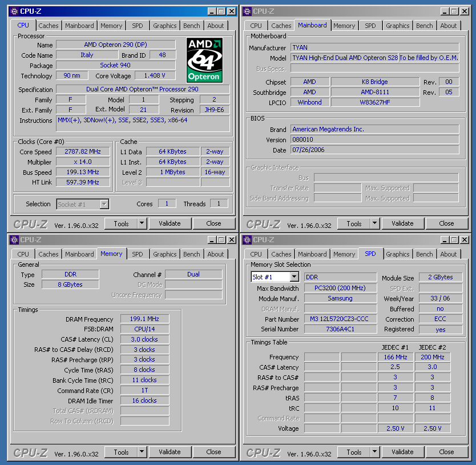Click LPCIO model W83627HF
Viewport: 476px width, 465px height.
(375, 102)
